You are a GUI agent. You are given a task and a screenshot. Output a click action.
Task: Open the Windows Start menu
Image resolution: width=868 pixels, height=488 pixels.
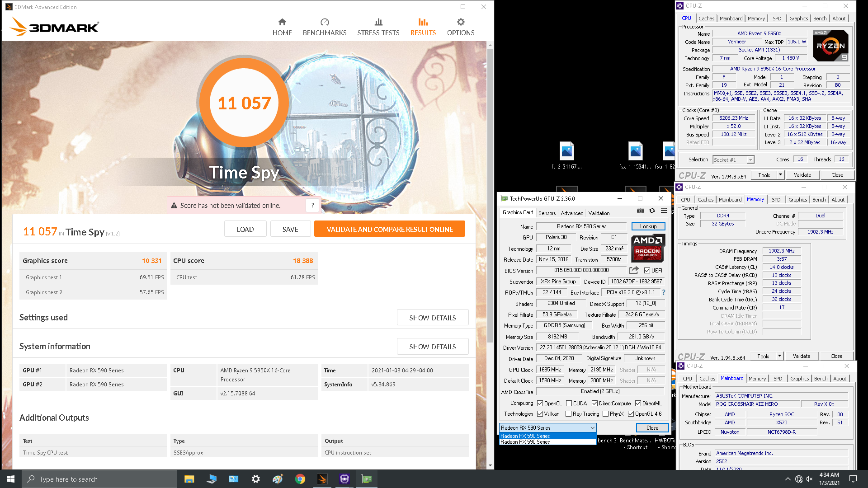coord(11,479)
